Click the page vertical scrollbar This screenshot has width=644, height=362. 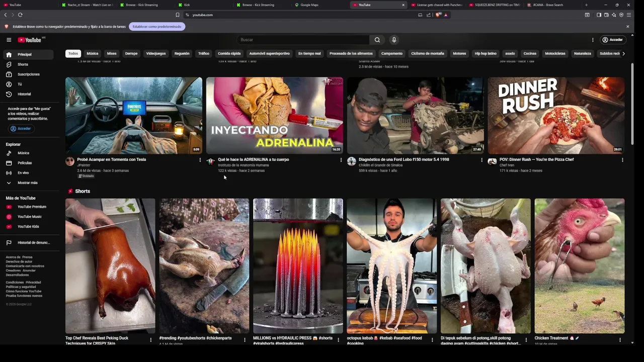[x=632, y=105]
